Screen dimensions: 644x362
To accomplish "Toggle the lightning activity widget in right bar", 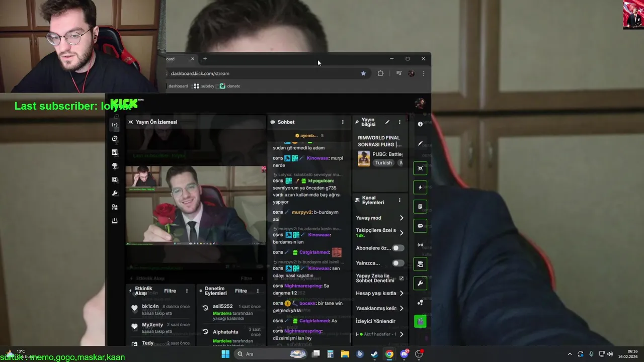I will pyautogui.click(x=420, y=188).
